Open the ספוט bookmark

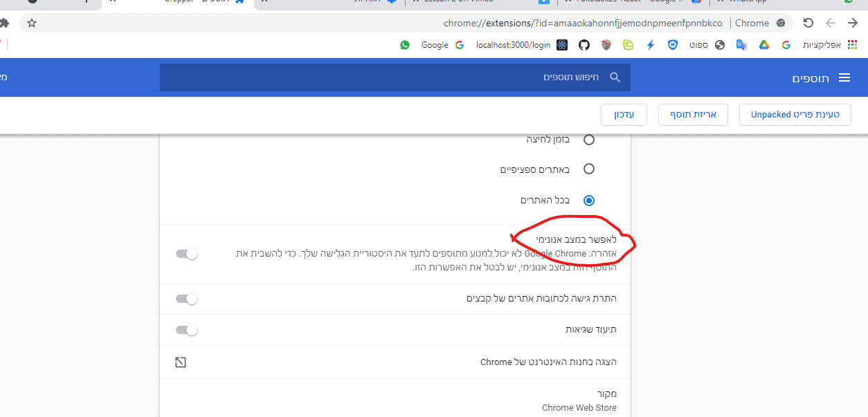[706, 45]
